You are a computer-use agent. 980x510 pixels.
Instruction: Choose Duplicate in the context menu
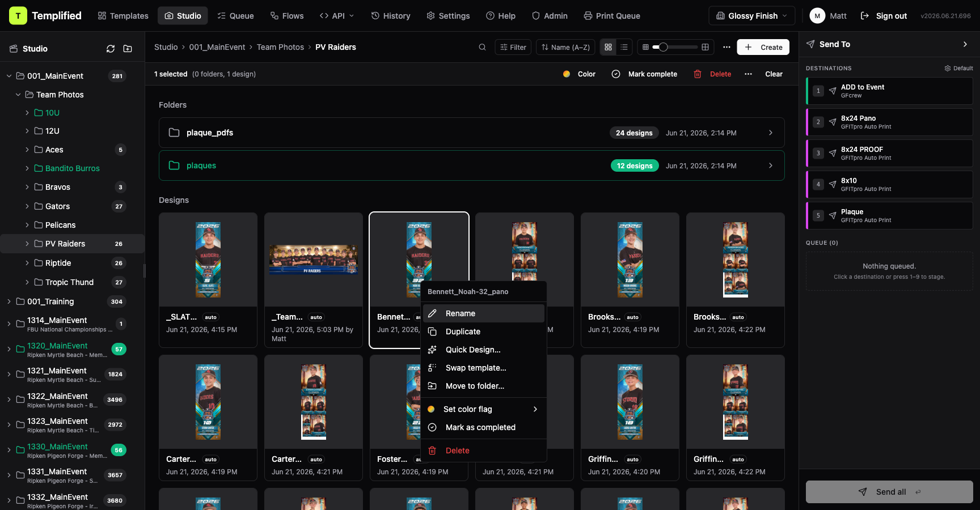pyautogui.click(x=484, y=331)
